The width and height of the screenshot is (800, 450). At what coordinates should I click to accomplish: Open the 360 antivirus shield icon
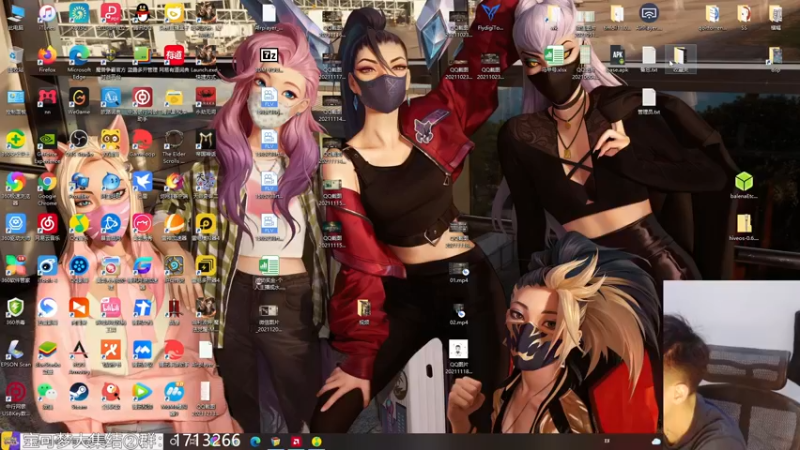click(x=15, y=308)
